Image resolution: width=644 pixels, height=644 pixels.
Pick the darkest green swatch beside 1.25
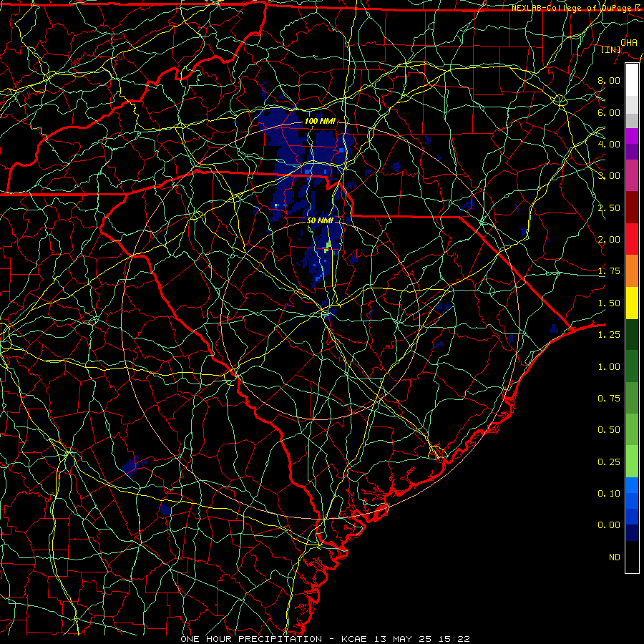click(x=632, y=335)
